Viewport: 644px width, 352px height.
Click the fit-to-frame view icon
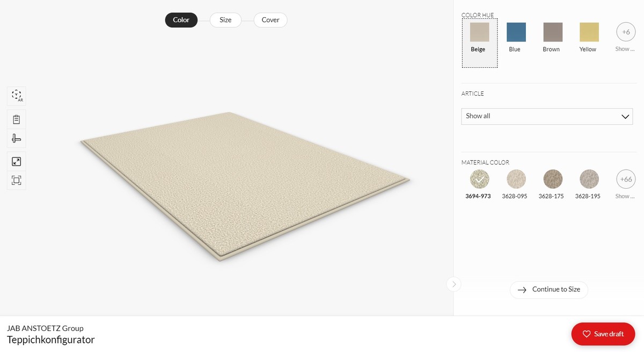coord(16,180)
